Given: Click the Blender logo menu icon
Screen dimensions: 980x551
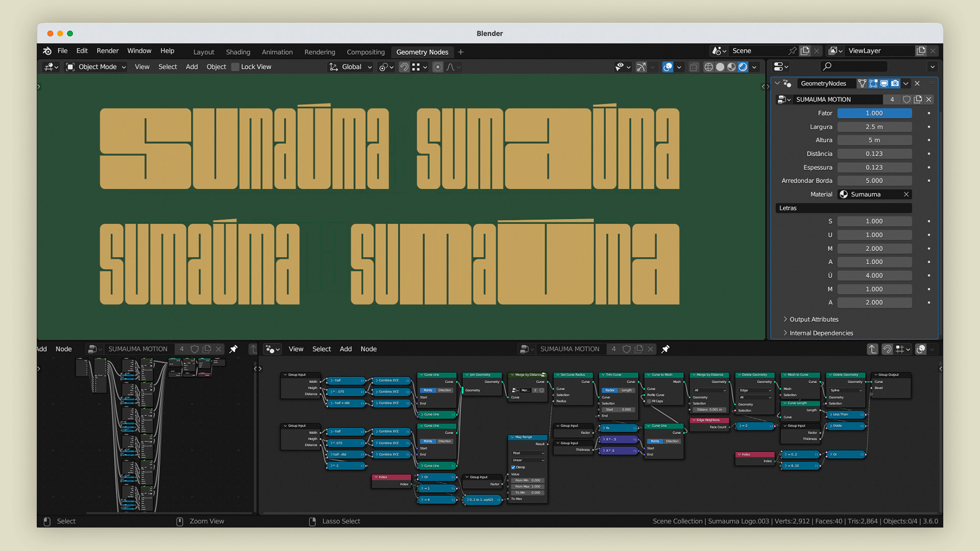Looking at the screenshot, I should (x=47, y=51).
